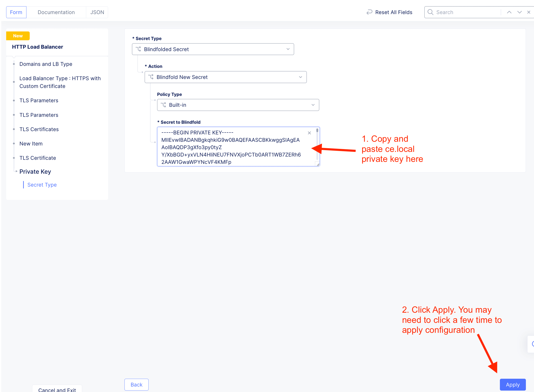Select TLS Certificates in sidebar
Screen dimensions: 534x392
[x=39, y=129]
